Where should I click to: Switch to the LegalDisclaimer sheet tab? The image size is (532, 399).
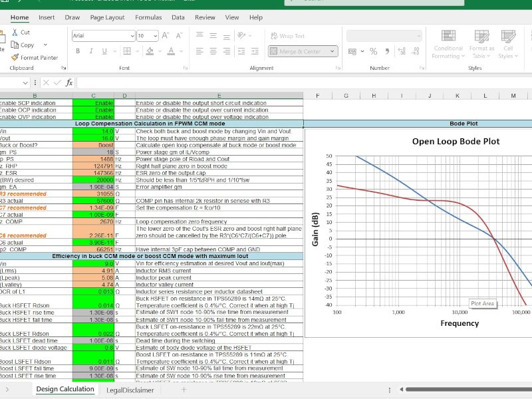[130, 390]
